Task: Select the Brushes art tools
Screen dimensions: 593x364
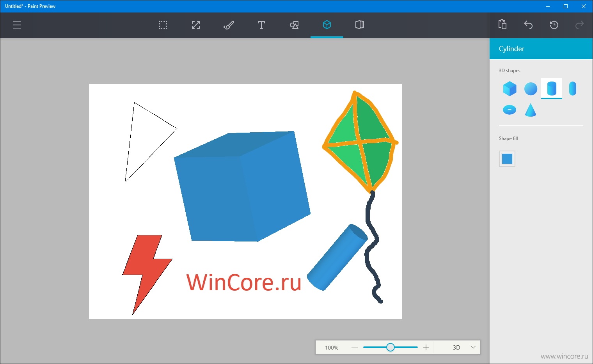Action: 229,25
